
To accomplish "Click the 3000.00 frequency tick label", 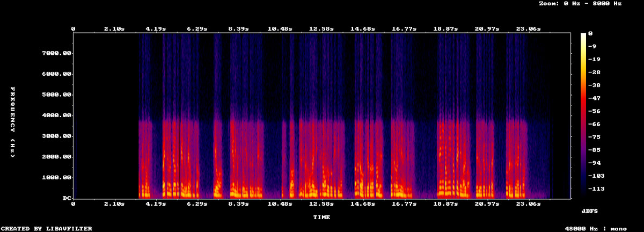I will pos(57,136).
